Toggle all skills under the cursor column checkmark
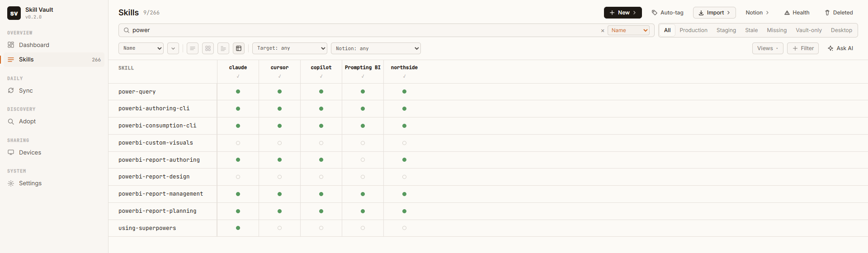The width and height of the screenshot is (868, 253). click(x=280, y=76)
